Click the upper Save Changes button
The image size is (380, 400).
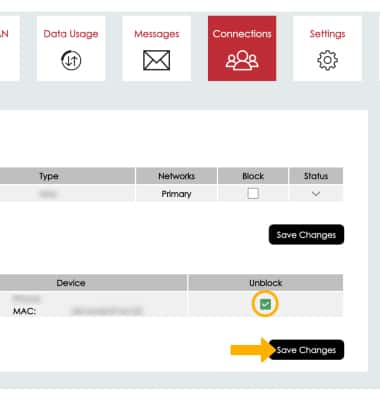[306, 235]
